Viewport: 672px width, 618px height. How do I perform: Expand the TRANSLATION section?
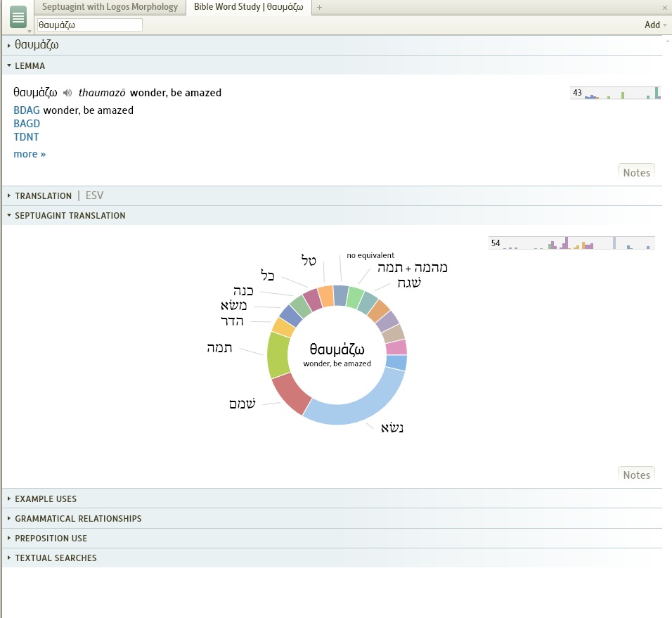click(x=9, y=196)
